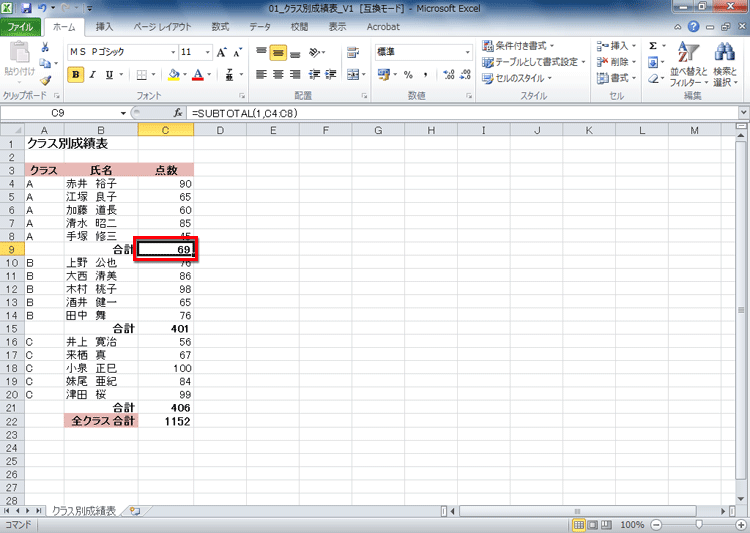Screen dimensions: 750x533
Task: Click the Top Align icon
Action: [261, 52]
